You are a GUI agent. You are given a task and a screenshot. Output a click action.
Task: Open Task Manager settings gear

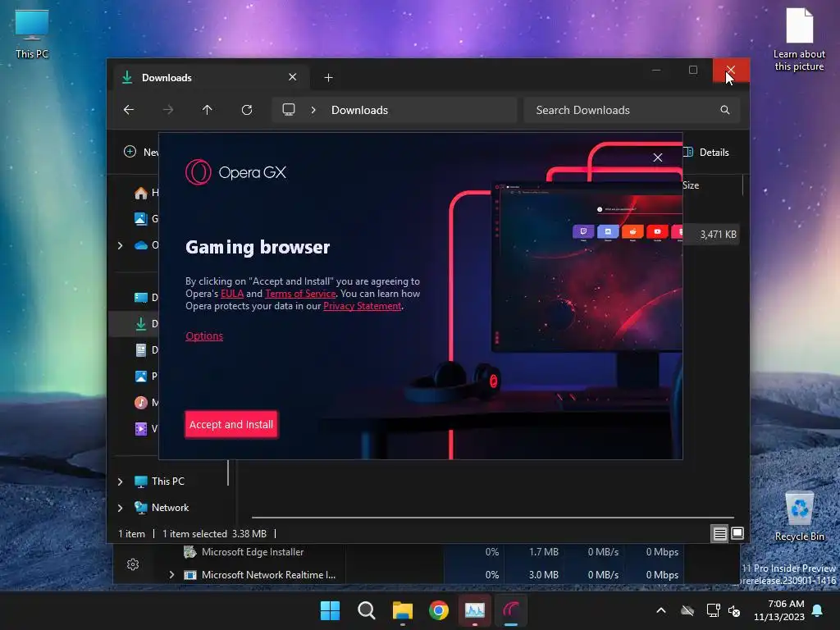click(133, 564)
